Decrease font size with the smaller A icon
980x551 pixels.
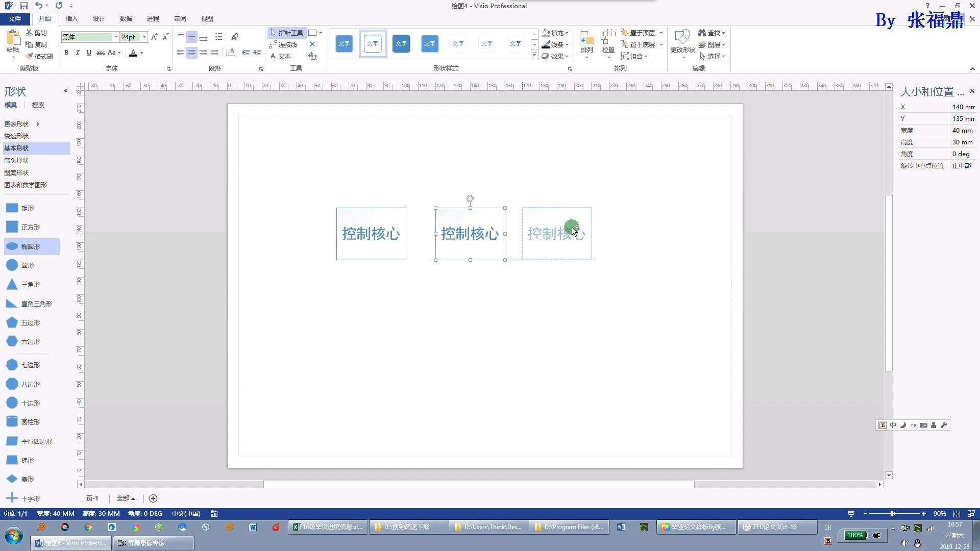(x=165, y=37)
